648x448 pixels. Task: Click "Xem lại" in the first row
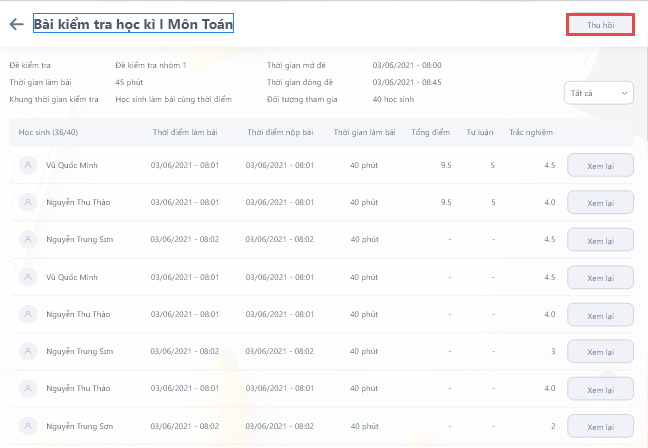point(600,165)
